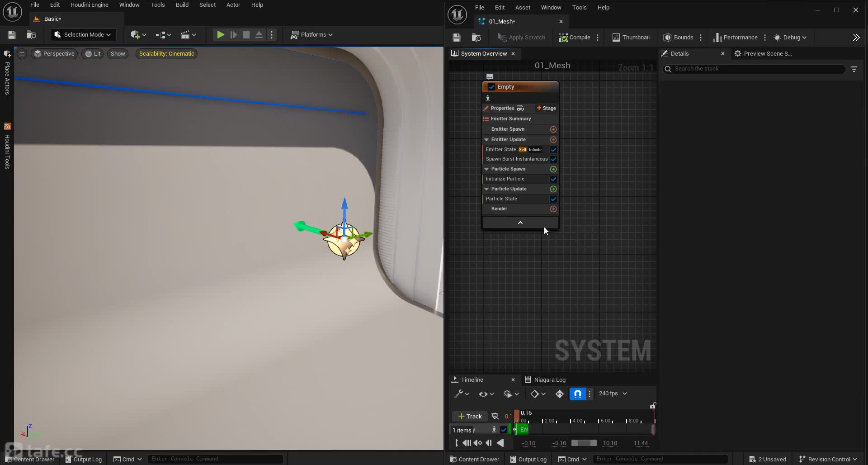The height and width of the screenshot is (465, 868).
Task: Open the Details filter options icon
Action: pos(854,69)
